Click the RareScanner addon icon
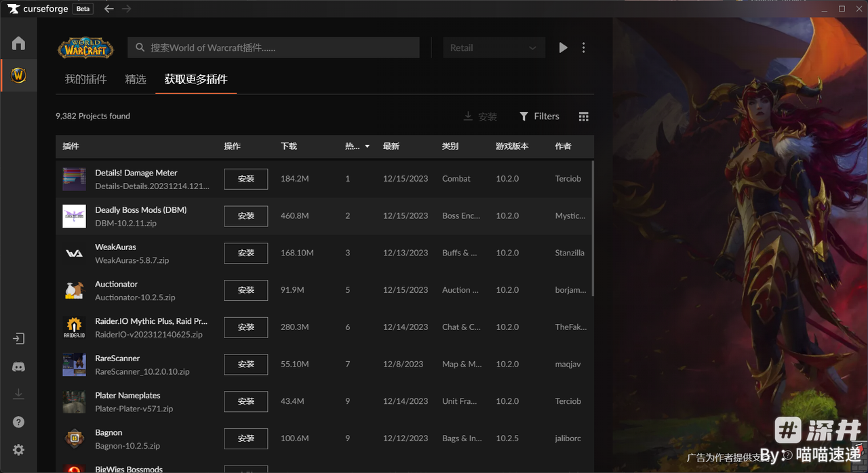 (x=74, y=365)
